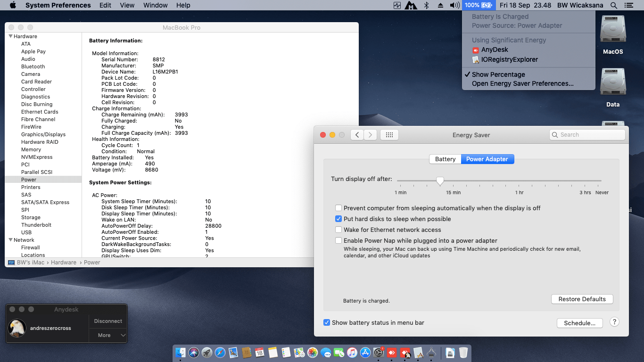The width and height of the screenshot is (644, 362).
Task: Open System Information chip icon in Dock
Action: click(431, 352)
